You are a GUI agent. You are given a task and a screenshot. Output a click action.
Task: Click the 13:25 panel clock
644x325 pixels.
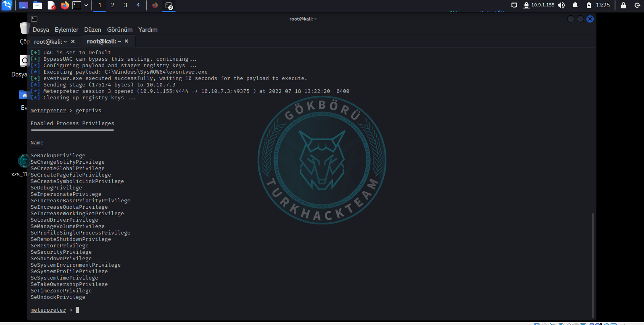click(603, 5)
